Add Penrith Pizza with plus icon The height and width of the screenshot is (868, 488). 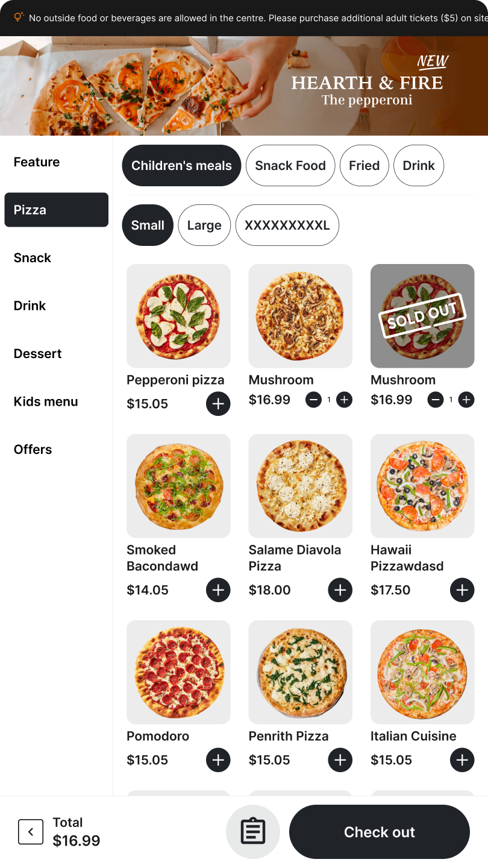click(x=340, y=759)
